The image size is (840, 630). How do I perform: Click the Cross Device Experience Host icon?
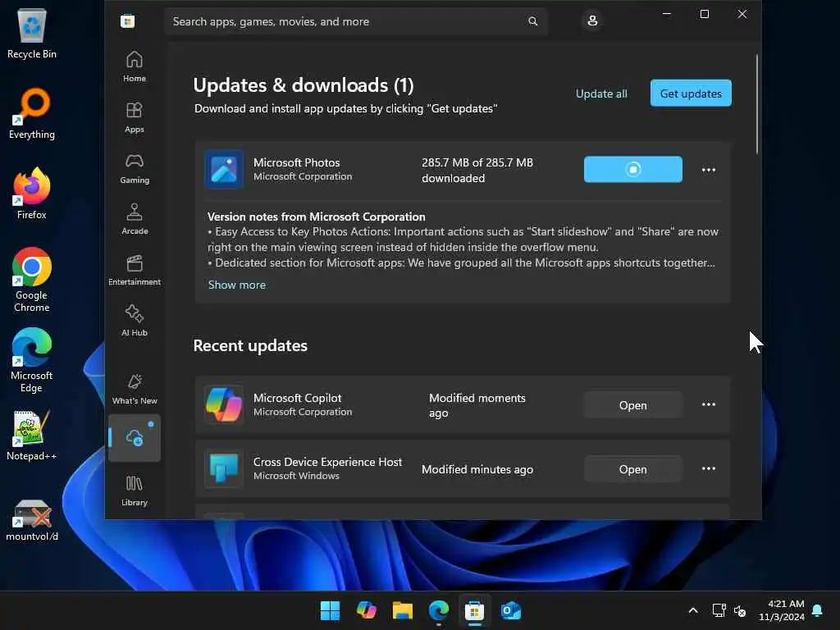224,468
